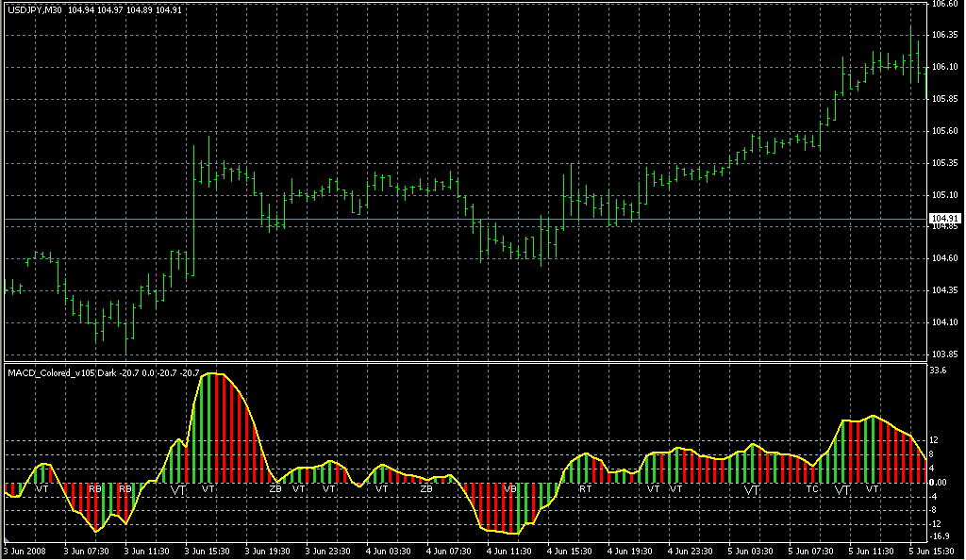Screen dimensions: 966x560
Task: Click the tallest MACD histogram peak
Action: (214, 377)
